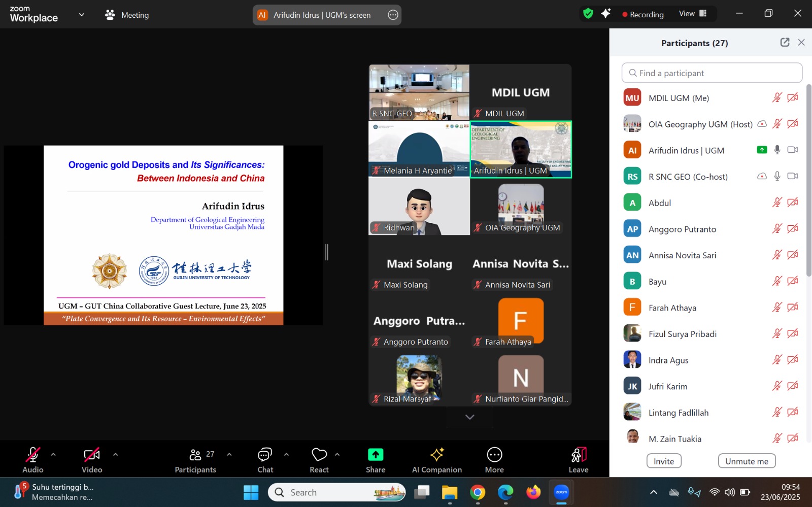
Task: Click muted mic icon for Abdul
Action: pos(777,202)
